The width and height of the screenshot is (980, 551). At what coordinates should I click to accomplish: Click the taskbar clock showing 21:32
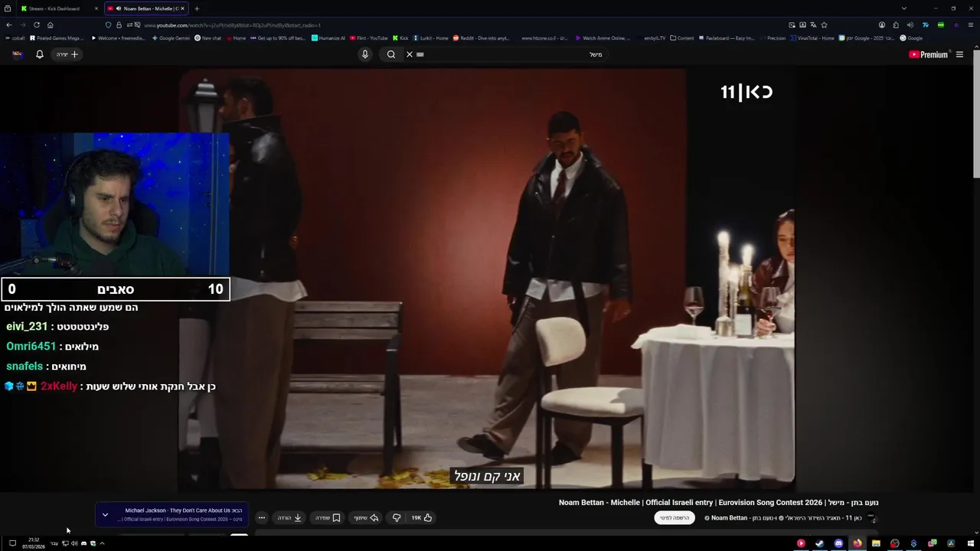(34, 543)
